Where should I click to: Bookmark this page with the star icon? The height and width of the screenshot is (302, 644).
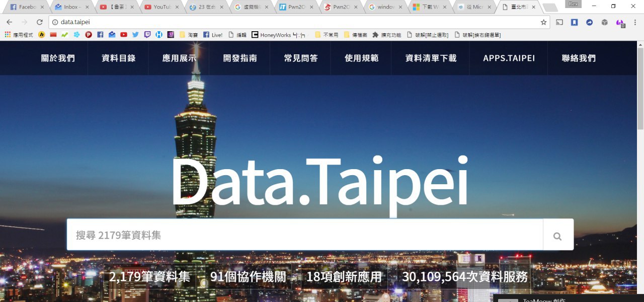pos(543,22)
